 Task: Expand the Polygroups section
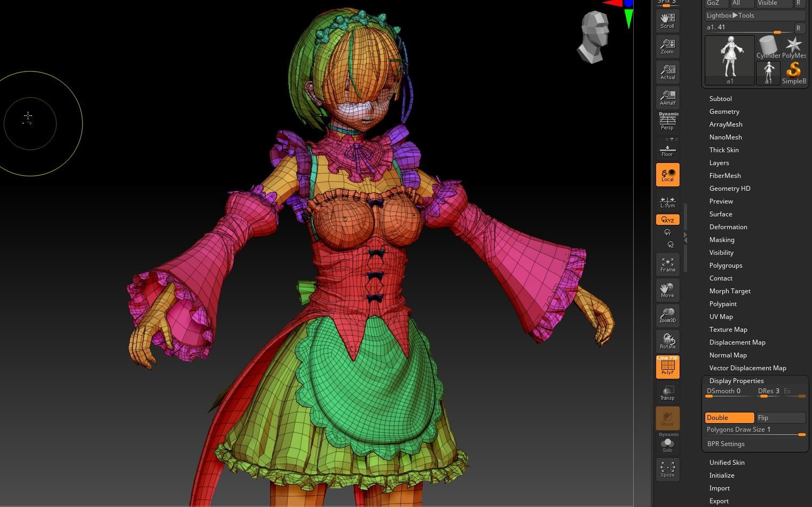pos(726,266)
